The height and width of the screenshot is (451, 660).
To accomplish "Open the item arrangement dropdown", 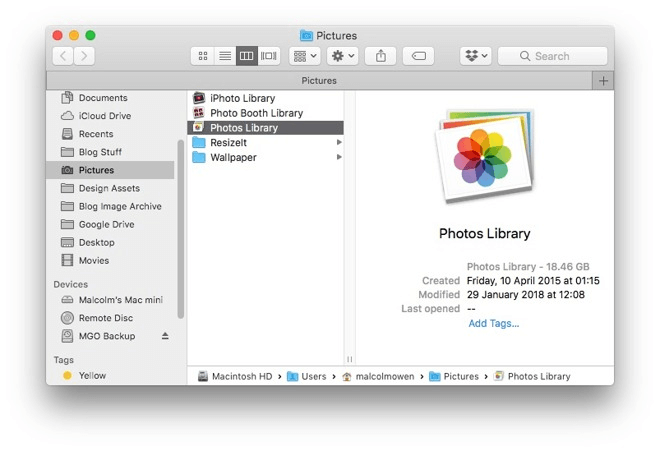I will point(305,56).
